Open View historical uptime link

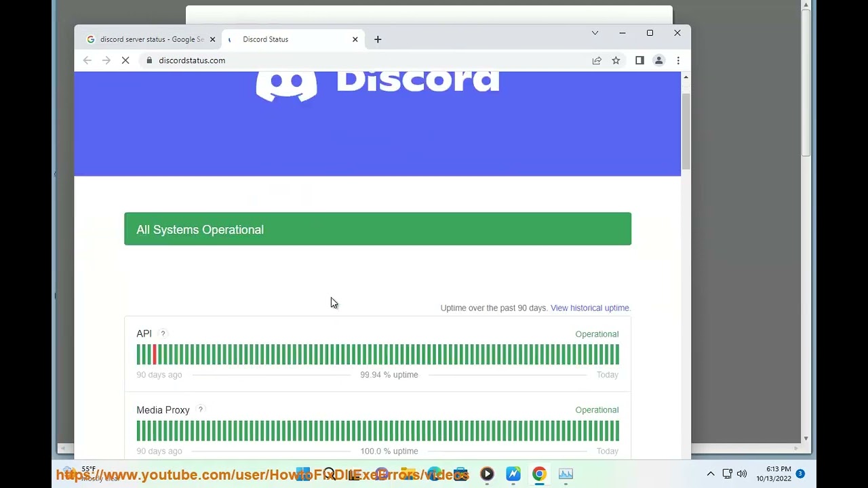pyautogui.click(x=590, y=308)
